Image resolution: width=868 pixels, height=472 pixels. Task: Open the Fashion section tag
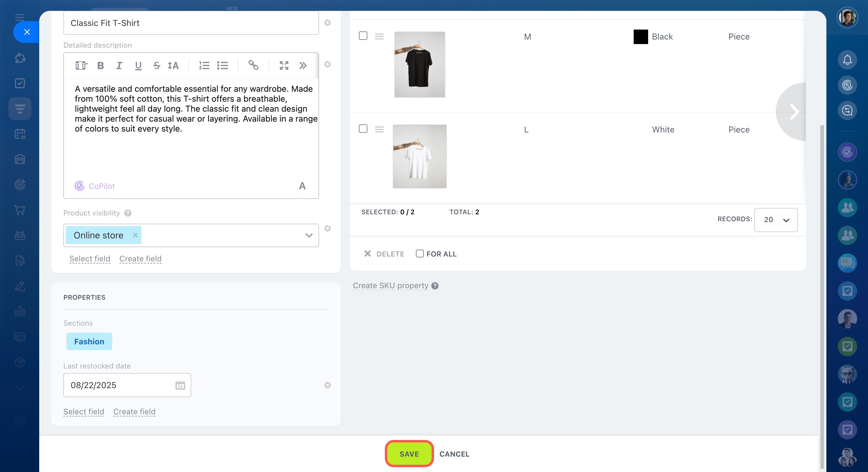tap(89, 342)
